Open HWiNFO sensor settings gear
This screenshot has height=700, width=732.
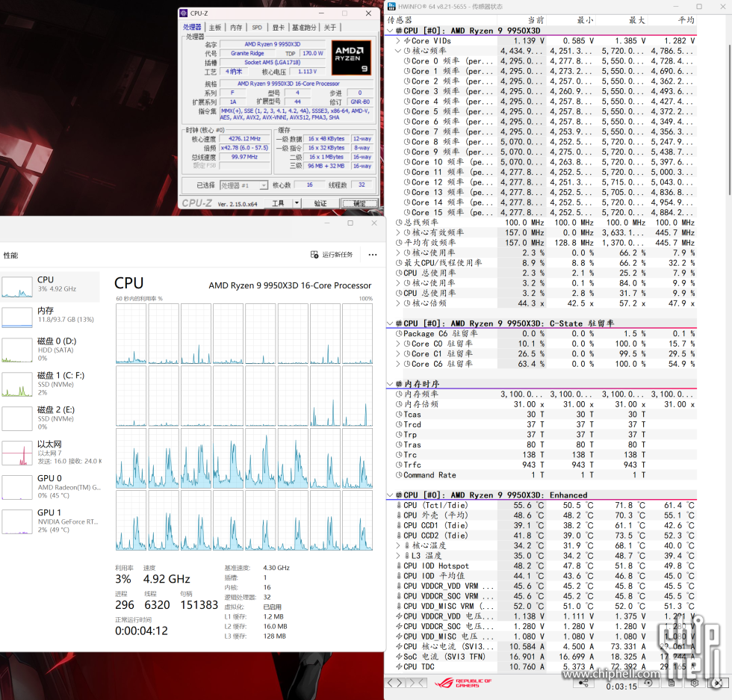695,683
